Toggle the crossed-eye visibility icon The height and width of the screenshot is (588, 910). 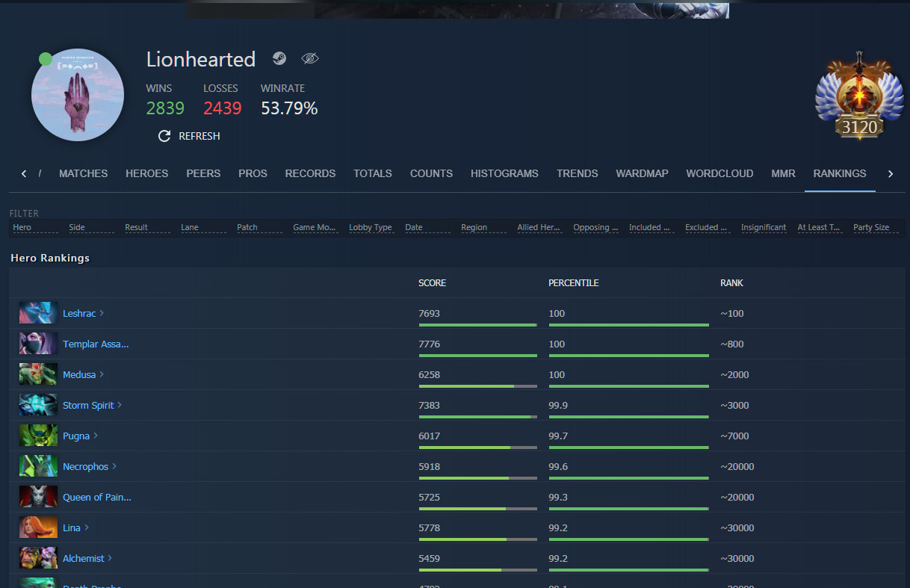(x=310, y=59)
